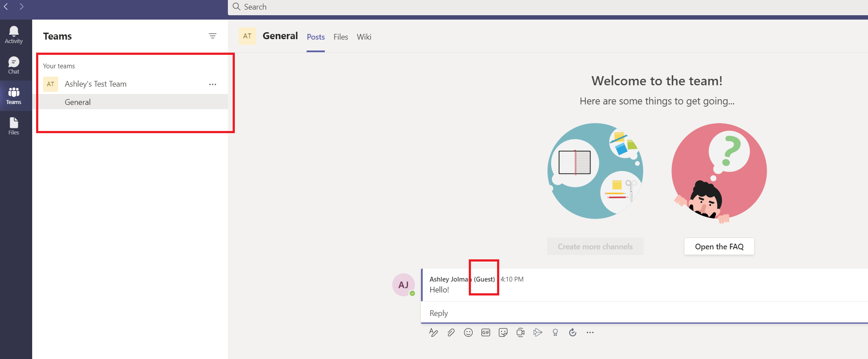This screenshot has width=868, height=359.
Task: Click the notebook illustration
Action: pyautogui.click(x=574, y=163)
